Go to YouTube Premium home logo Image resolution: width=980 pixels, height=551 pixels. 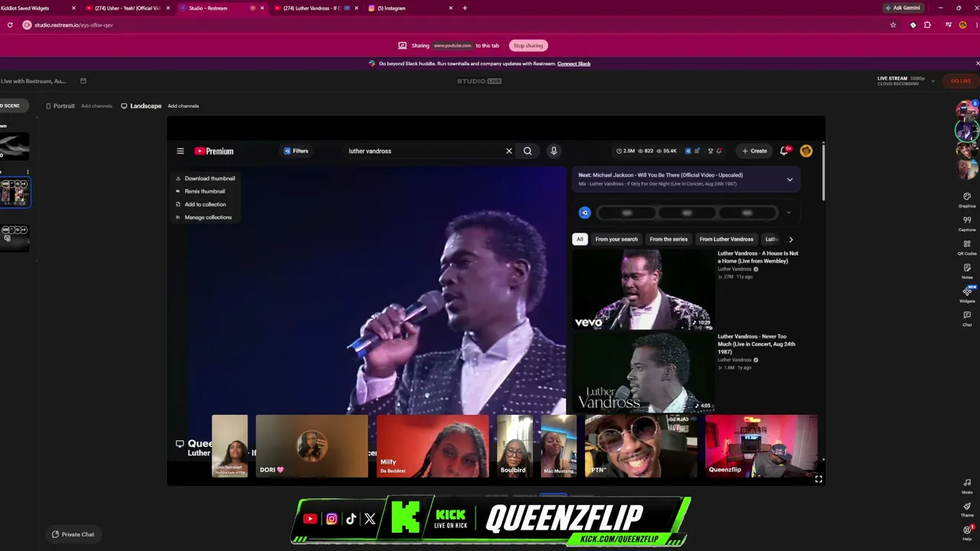214,152
